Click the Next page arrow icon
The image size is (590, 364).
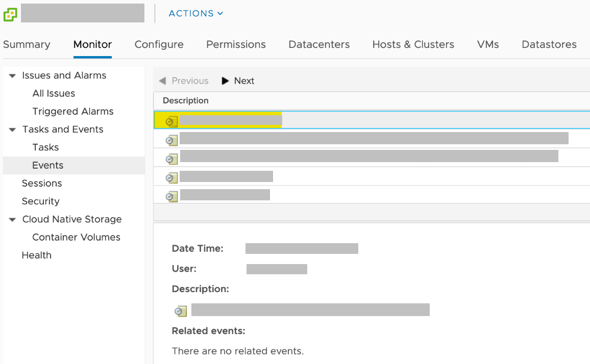(x=225, y=81)
